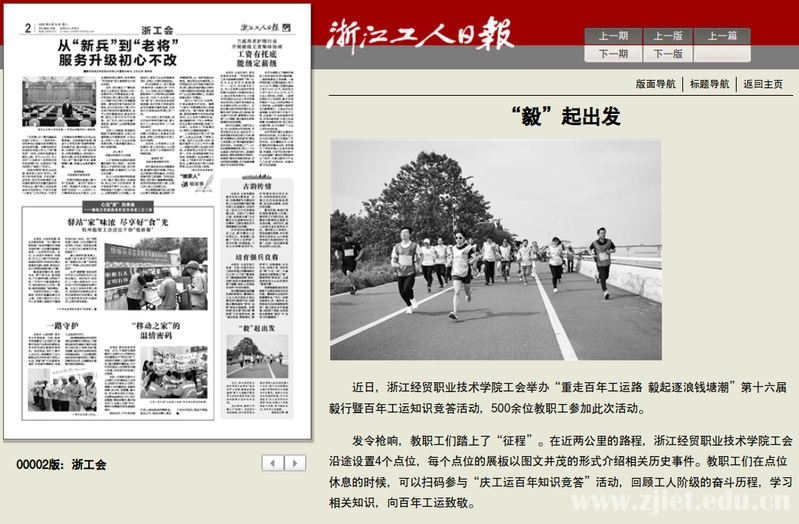Click the left arrow page-flip icon
The width and height of the screenshot is (799, 524).
[x=273, y=463]
